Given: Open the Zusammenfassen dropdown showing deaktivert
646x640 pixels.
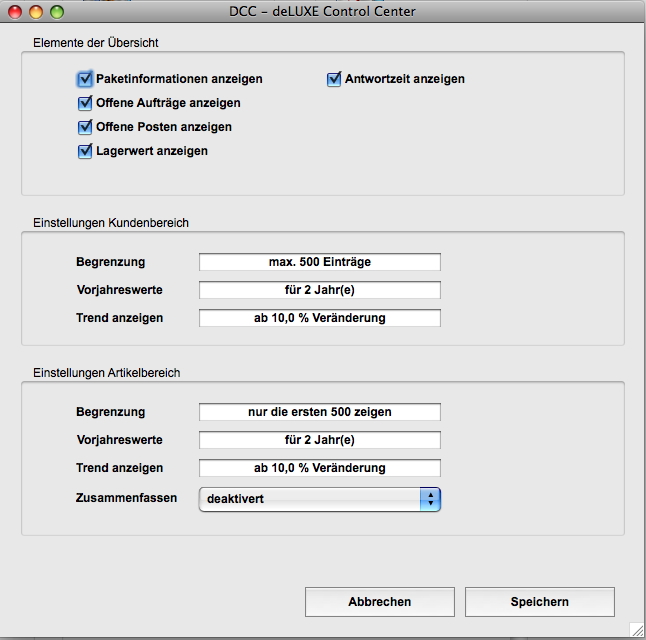Looking at the screenshot, I should (319, 499).
